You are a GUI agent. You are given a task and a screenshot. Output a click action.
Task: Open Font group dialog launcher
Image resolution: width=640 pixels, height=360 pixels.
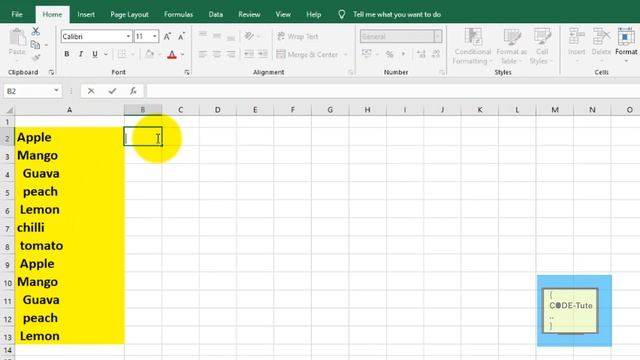tap(187, 72)
